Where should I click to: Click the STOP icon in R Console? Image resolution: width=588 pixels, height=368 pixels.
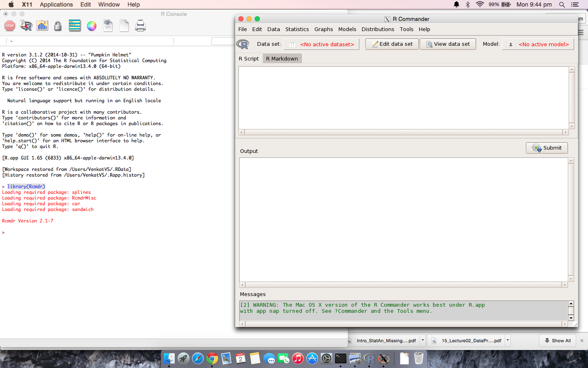coord(10,26)
